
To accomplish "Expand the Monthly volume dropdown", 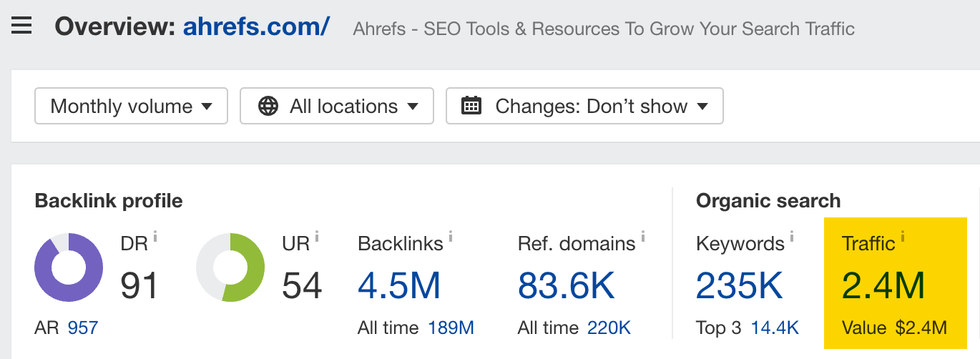I will point(131,106).
